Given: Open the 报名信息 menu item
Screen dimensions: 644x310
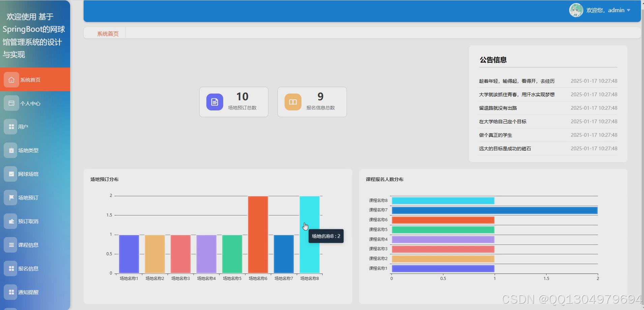Looking at the screenshot, I should (35, 268).
